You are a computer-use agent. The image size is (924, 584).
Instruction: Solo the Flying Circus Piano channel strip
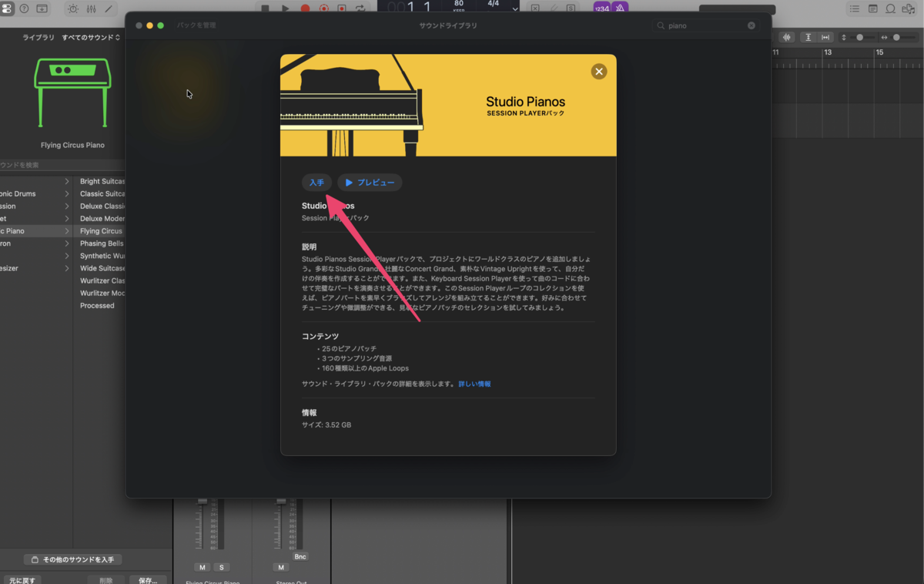coord(220,567)
